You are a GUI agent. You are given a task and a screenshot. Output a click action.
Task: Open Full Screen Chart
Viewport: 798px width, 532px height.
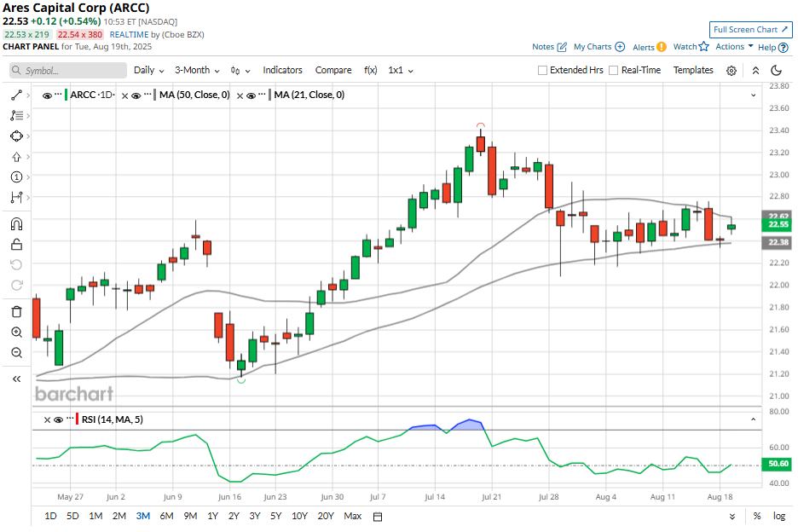[750, 30]
